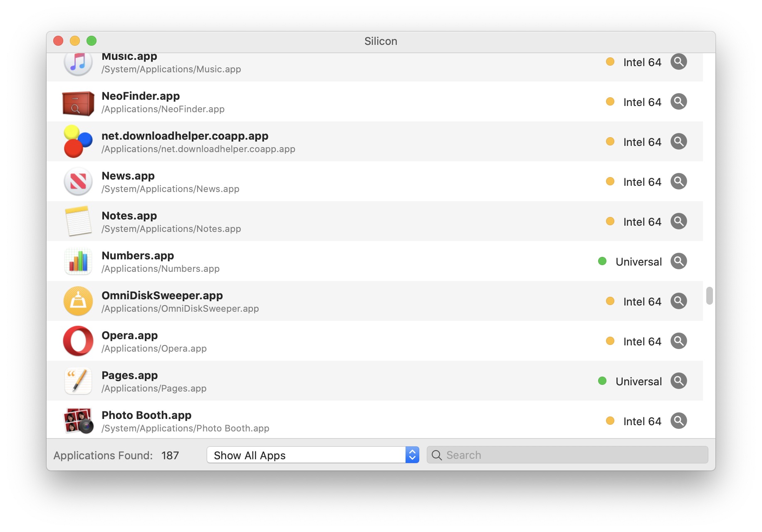Click the Universal label for Pages.app
Viewport: 762px width, 532px height.
(x=638, y=382)
